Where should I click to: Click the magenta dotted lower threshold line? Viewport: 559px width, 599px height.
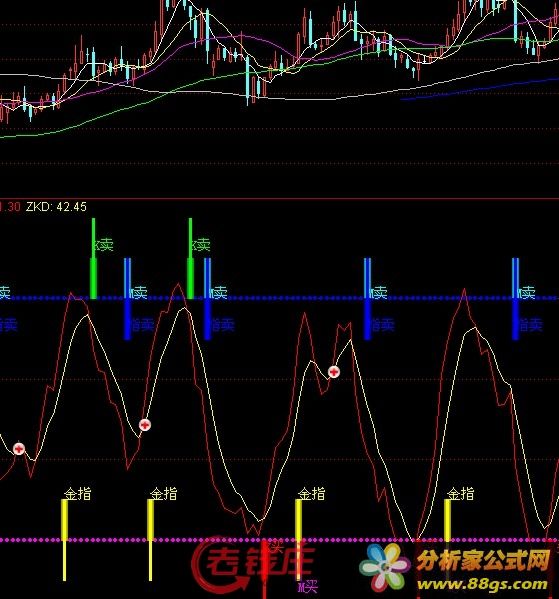[x=279, y=540]
